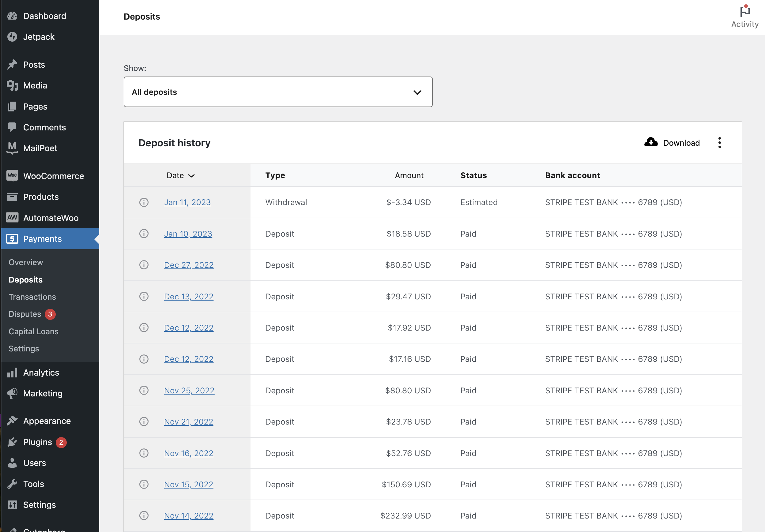Screen dimensions: 765x532
Task: Click the Download cloud icon
Action: coord(651,142)
